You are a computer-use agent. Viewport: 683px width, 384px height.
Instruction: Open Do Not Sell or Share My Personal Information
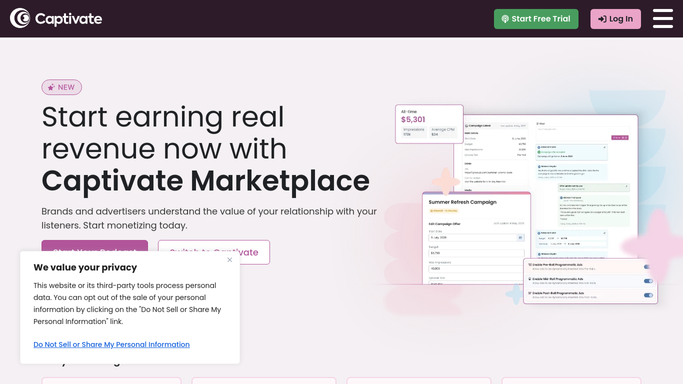112,344
